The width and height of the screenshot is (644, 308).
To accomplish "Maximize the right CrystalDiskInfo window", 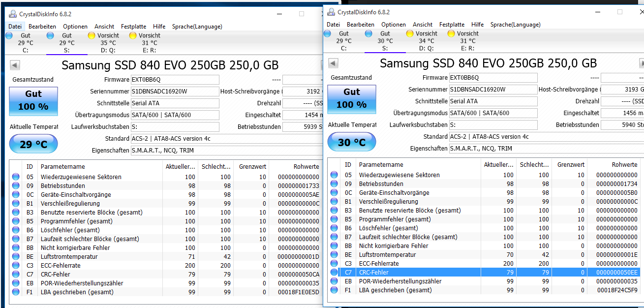I will coord(620,12).
